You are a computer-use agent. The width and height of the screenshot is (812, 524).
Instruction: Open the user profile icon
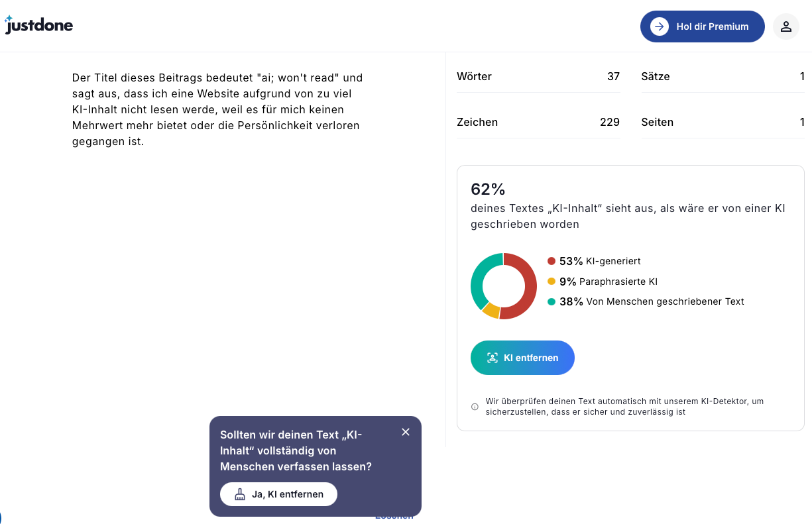(785, 26)
